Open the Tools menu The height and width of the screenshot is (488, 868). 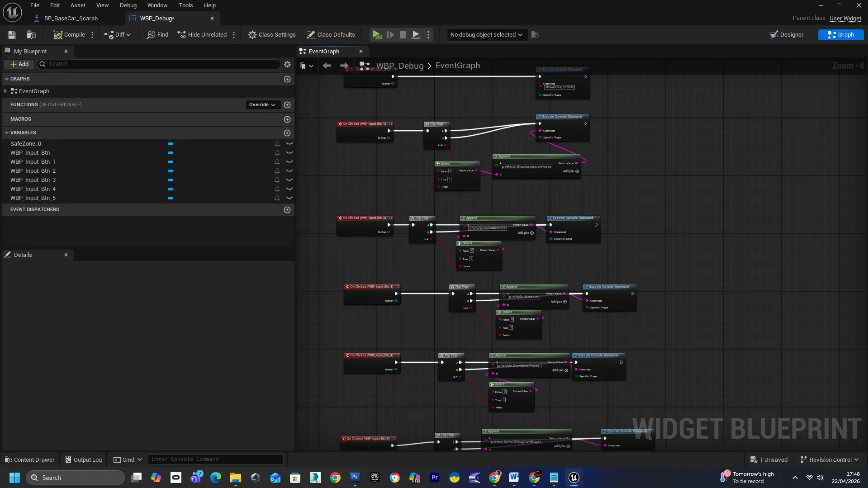point(185,5)
